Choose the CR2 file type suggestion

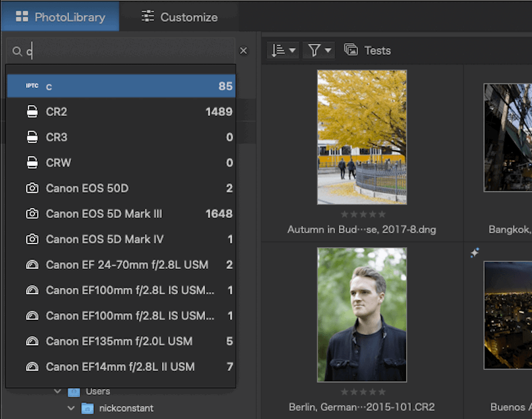(x=121, y=112)
